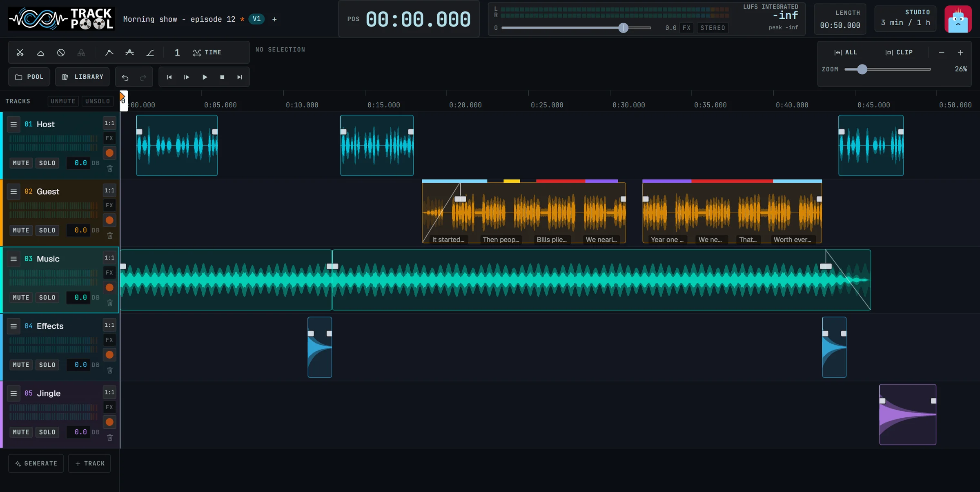The height and width of the screenshot is (492, 980).
Task: Adjust the ZOOM slider handle
Action: click(862, 69)
